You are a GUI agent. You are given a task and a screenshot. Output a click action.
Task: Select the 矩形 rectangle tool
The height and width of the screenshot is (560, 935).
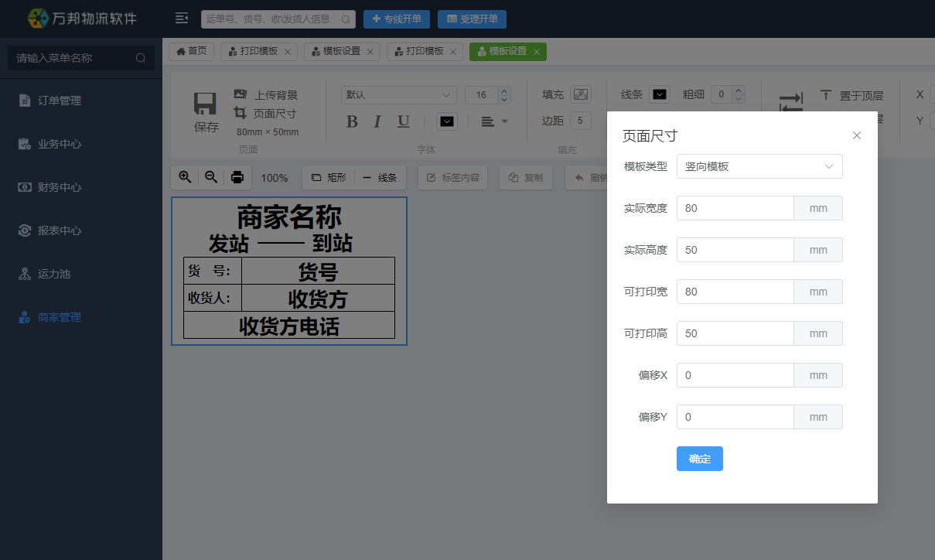point(329,177)
